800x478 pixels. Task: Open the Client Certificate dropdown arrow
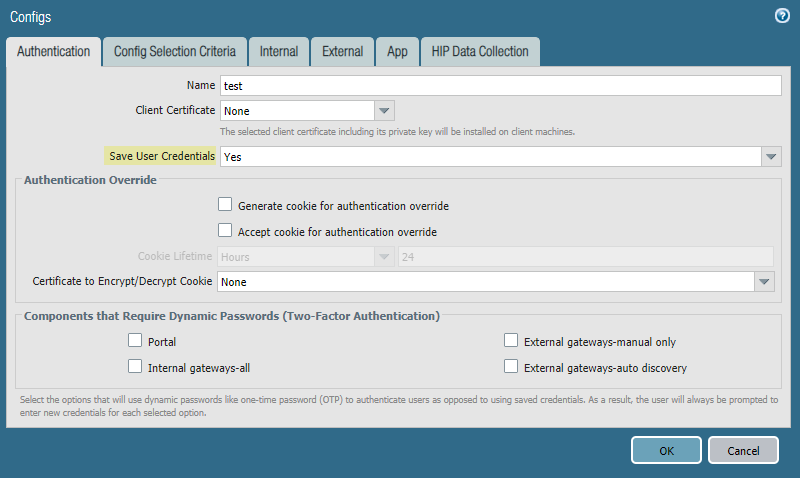385,110
